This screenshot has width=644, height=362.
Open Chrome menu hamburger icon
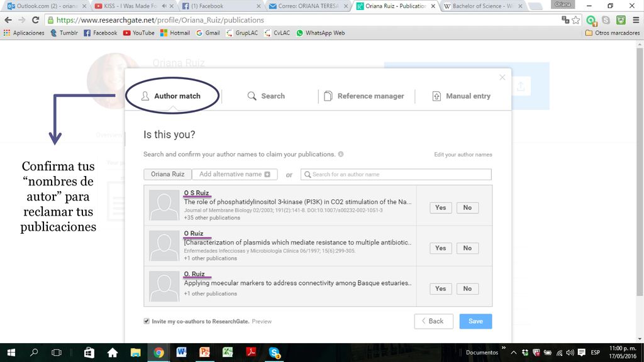636,19
